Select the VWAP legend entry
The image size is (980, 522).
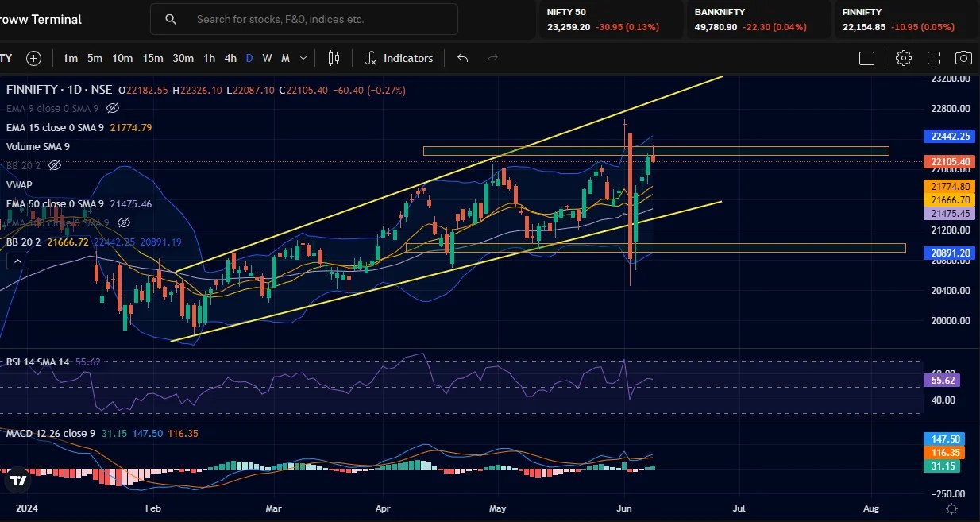point(19,184)
